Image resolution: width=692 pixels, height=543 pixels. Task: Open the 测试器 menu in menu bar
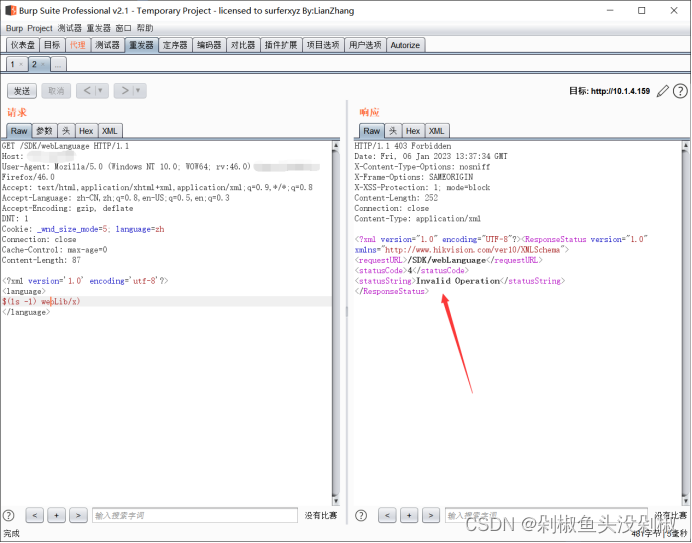pos(69,28)
